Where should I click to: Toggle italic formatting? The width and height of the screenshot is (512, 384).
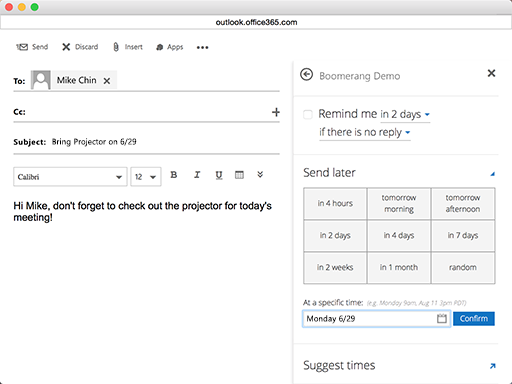point(197,175)
